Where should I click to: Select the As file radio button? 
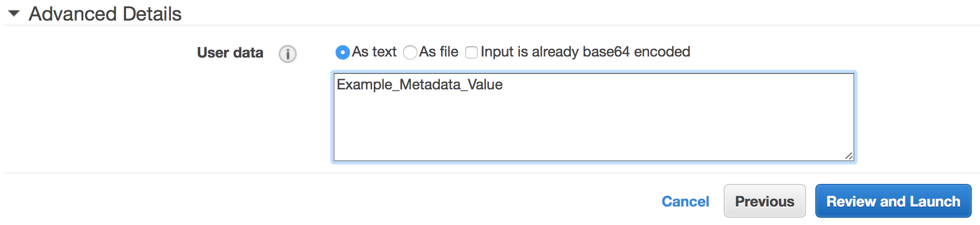point(410,52)
